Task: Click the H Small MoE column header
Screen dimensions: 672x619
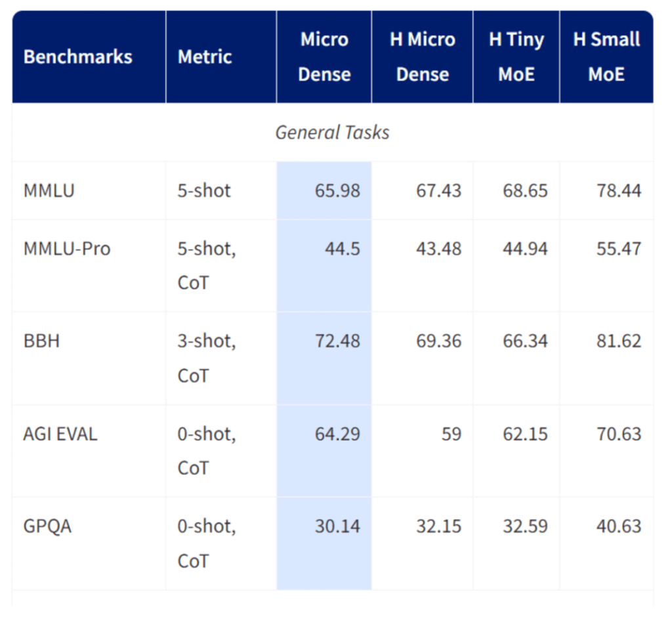Action: coord(606,56)
